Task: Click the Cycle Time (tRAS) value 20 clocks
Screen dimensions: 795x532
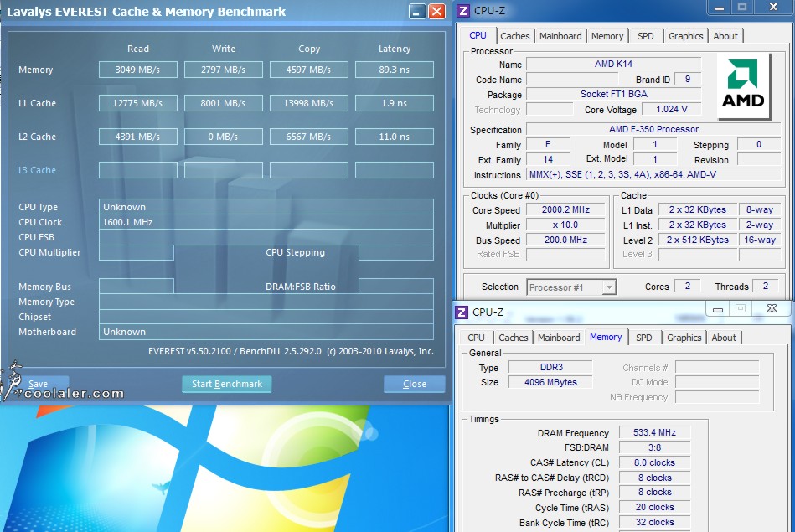Action: [654, 507]
